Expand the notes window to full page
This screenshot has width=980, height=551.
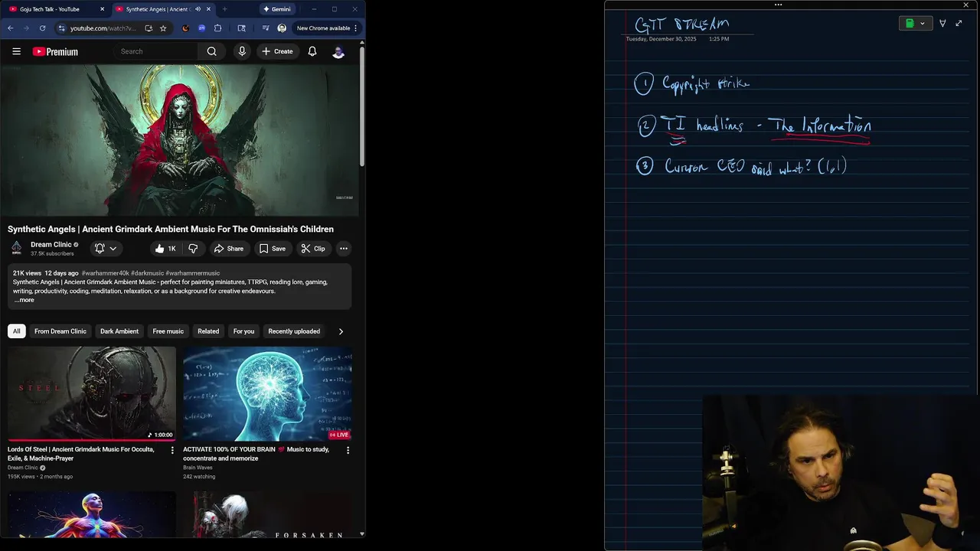click(959, 24)
